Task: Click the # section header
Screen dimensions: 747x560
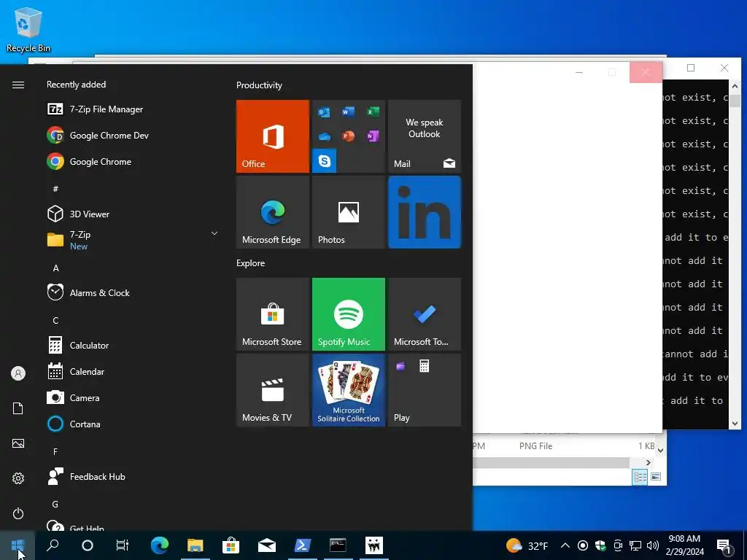Action: tap(55, 189)
